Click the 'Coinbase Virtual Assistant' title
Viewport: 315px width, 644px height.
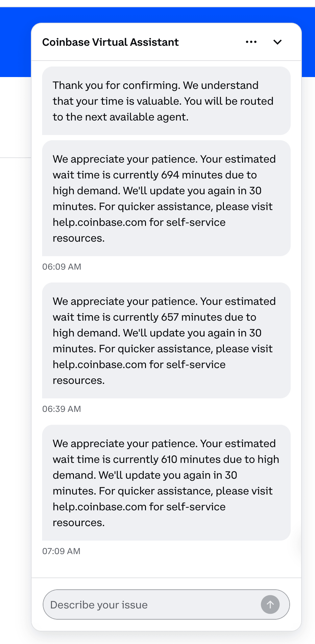click(x=110, y=42)
